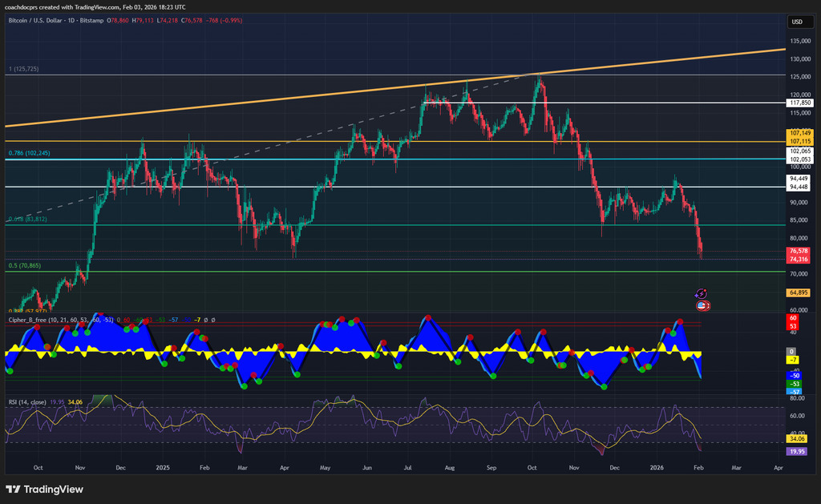Click the Apr label at right of time axis

[x=778, y=466]
